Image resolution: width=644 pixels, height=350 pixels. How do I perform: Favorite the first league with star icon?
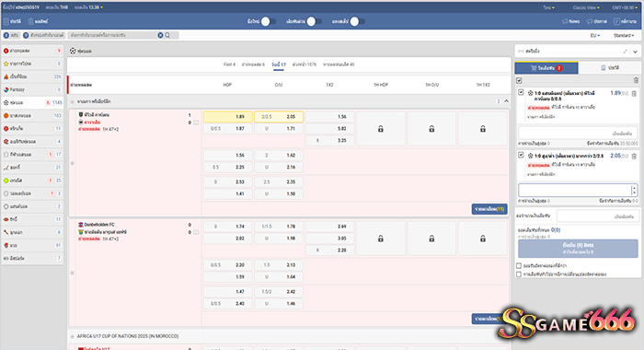[x=73, y=101]
